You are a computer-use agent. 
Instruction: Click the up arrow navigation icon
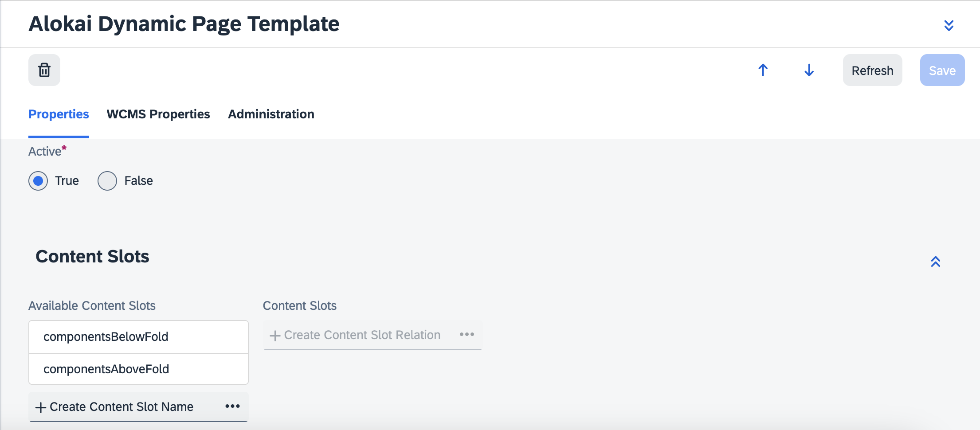pyautogui.click(x=763, y=70)
